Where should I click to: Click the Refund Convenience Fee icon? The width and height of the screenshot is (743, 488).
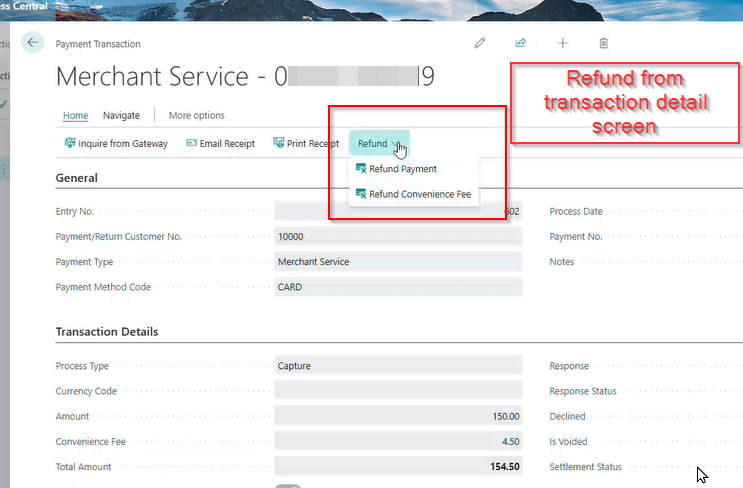(361, 193)
